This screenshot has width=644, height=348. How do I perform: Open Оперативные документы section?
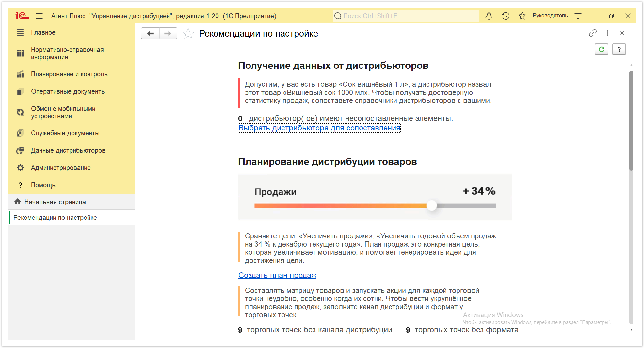point(68,91)
